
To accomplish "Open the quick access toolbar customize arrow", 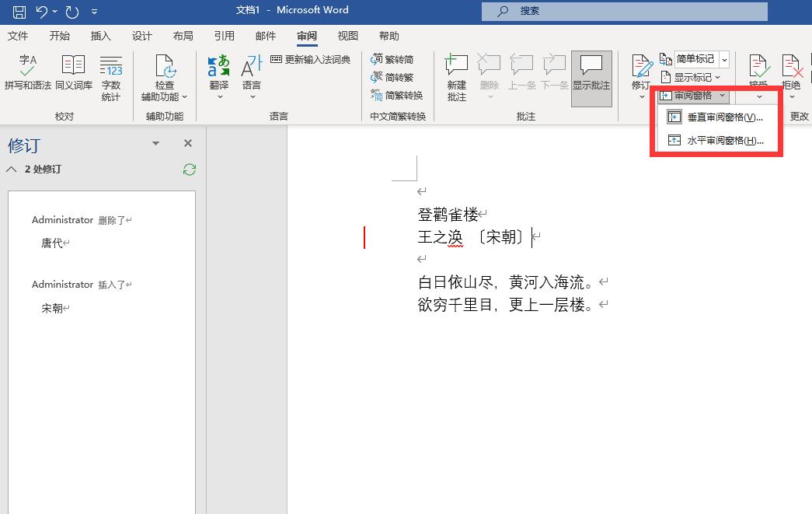I will coord(94,12).
